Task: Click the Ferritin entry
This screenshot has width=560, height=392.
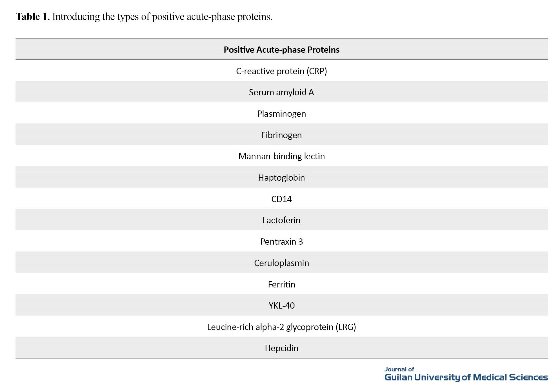Action: coord(281,284)
